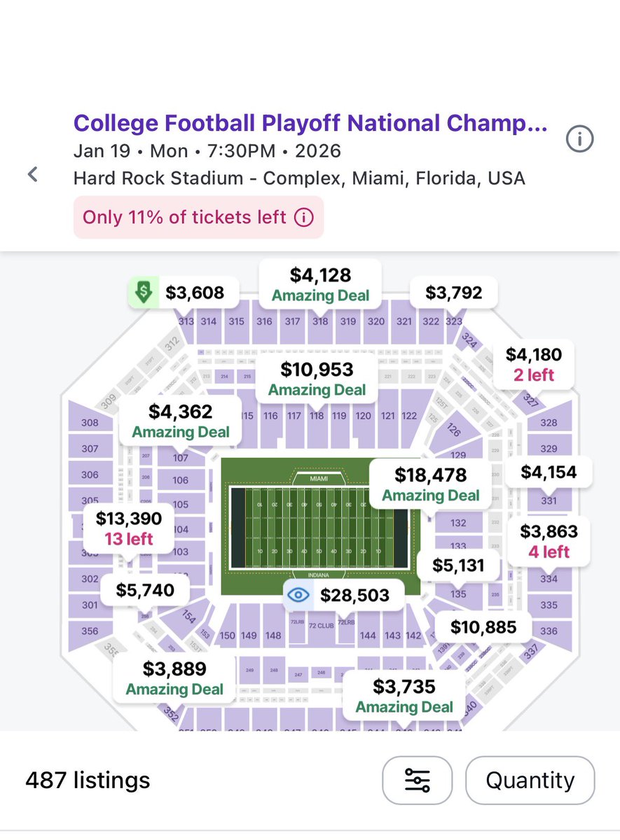Image resolution: width=620 pixels, height=840 pixels.
Task: Tap the green dollar best-price icon
Action: [143, 293]
